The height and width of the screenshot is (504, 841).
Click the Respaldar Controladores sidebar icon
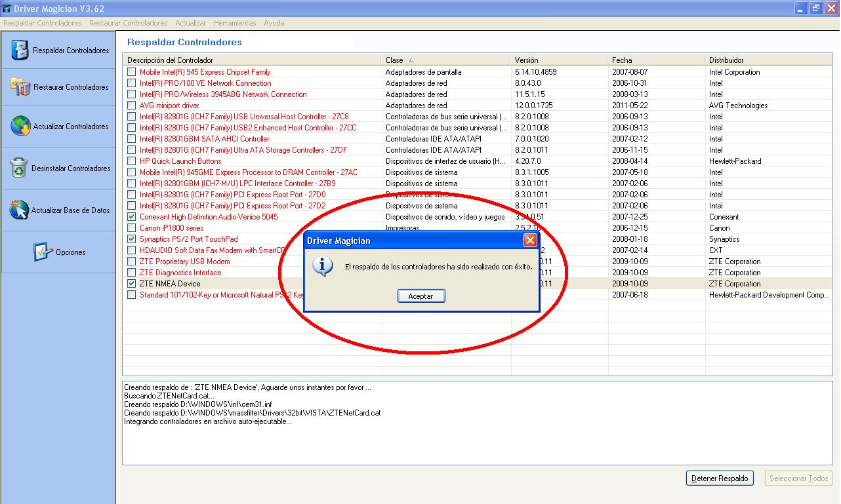click(21, 50)
